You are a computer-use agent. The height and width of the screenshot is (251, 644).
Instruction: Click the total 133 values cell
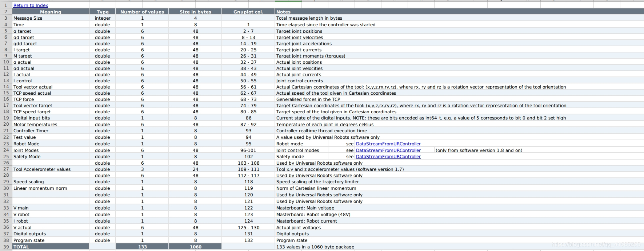(142, 247)
